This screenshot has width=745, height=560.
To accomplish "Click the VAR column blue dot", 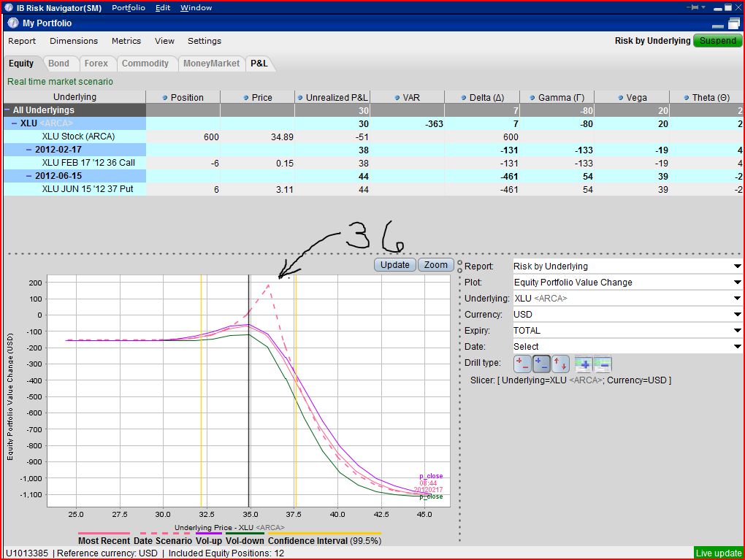I will tap(397, 98).
